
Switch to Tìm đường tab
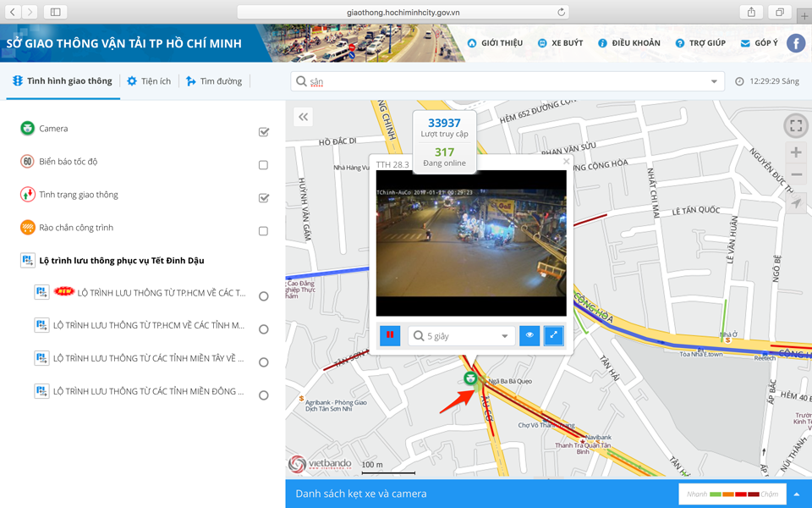click(x=214, y=81)
